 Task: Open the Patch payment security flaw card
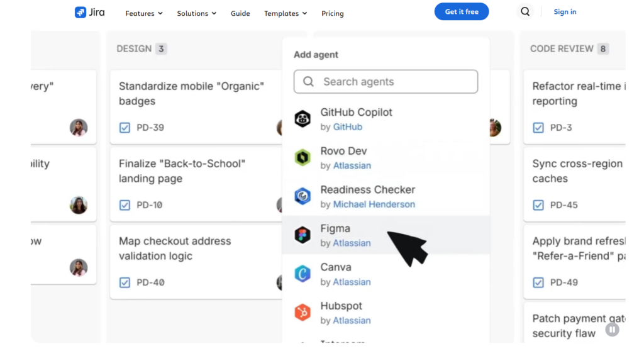(x=575, y=322)
